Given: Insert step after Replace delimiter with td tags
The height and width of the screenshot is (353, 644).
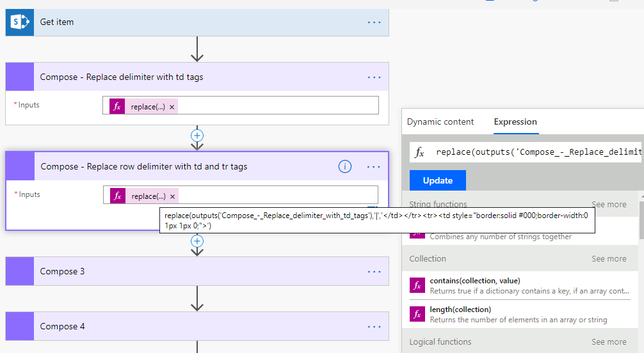Looking at the screenshot, I should coord(197,136).
